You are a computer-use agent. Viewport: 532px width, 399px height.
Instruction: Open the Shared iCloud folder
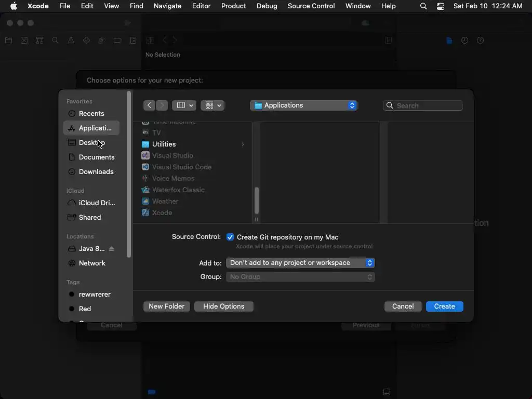91,218
